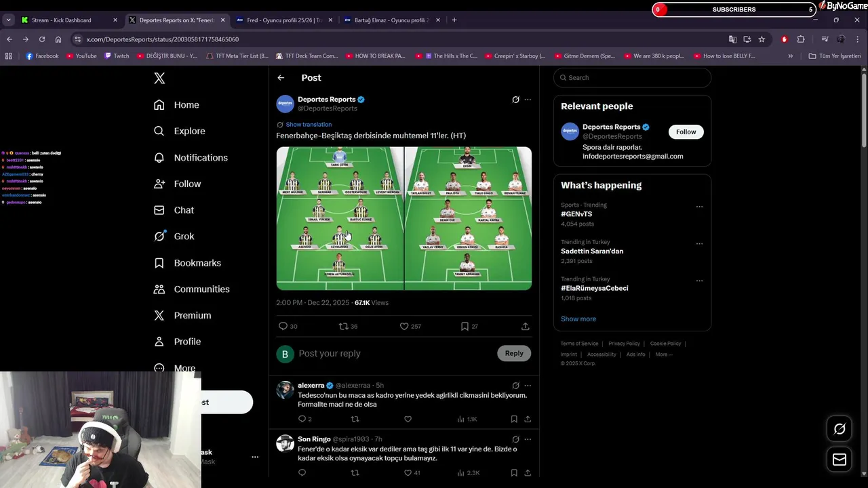This screenshot has width=868, height=488.
Task: Like Son Ringo's comment
Action: (x=408, y=473)
